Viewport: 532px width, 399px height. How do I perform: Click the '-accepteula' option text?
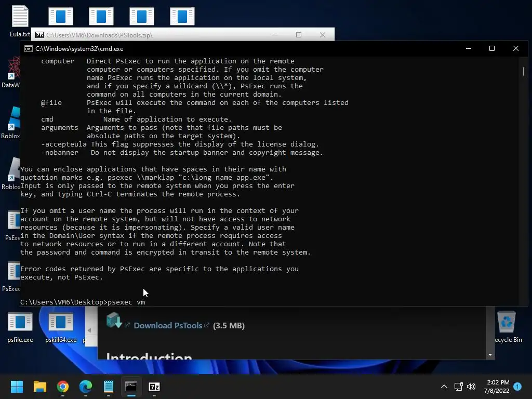[x=64, y=144]
